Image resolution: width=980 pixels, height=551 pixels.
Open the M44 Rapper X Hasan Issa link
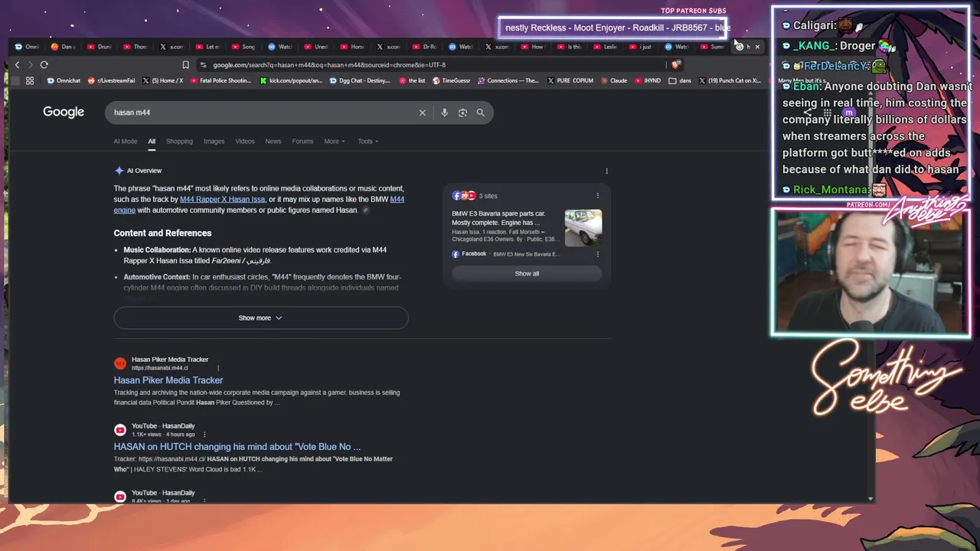click(223, 200)
